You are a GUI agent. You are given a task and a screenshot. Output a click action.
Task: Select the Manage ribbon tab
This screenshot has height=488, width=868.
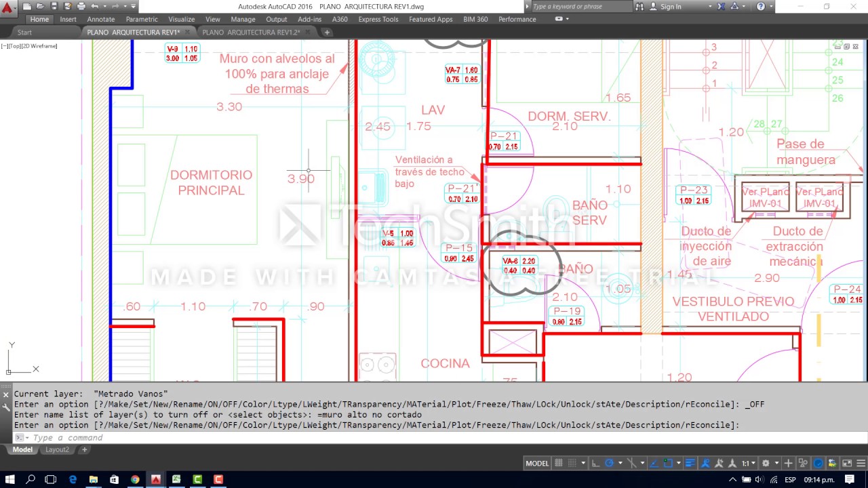pyautogui.click(x=243, y=19)
